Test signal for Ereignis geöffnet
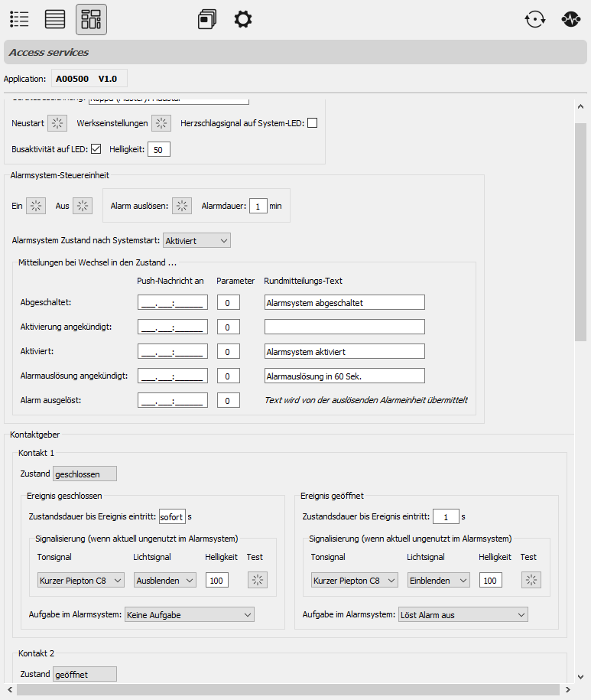Screen dimensions: 591x700 pyautogui.click(x=531, y=580)
